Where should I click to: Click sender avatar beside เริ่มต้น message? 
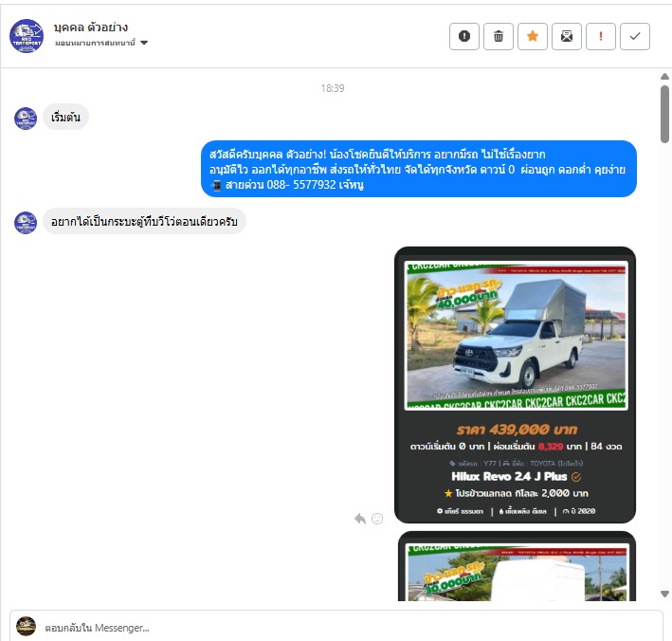click(26, 119)
